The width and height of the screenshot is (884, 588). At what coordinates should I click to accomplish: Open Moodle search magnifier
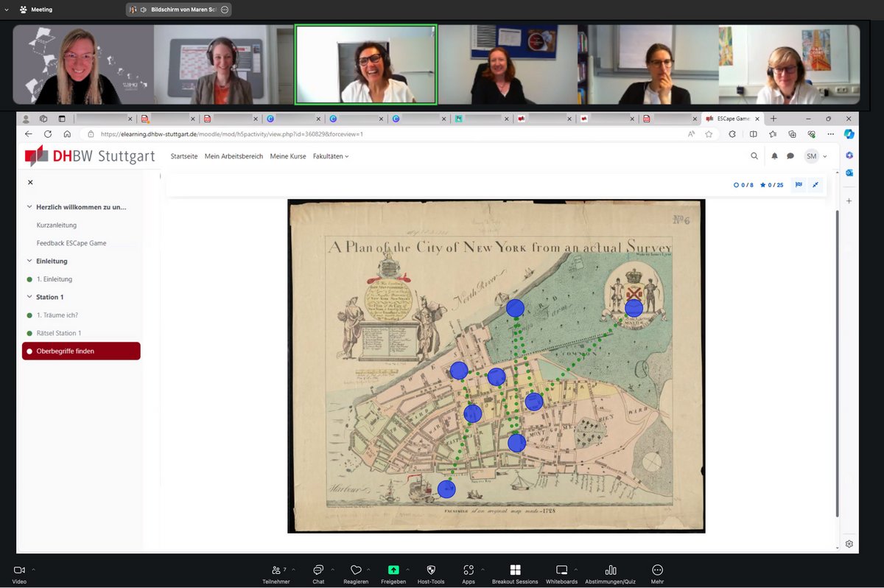pos(754,156)
